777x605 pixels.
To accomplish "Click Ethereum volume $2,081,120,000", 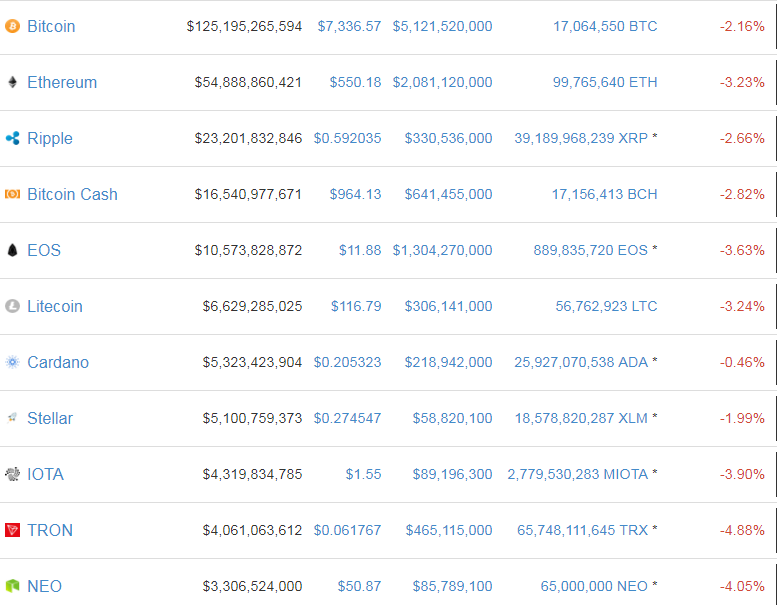I will 443,82.
